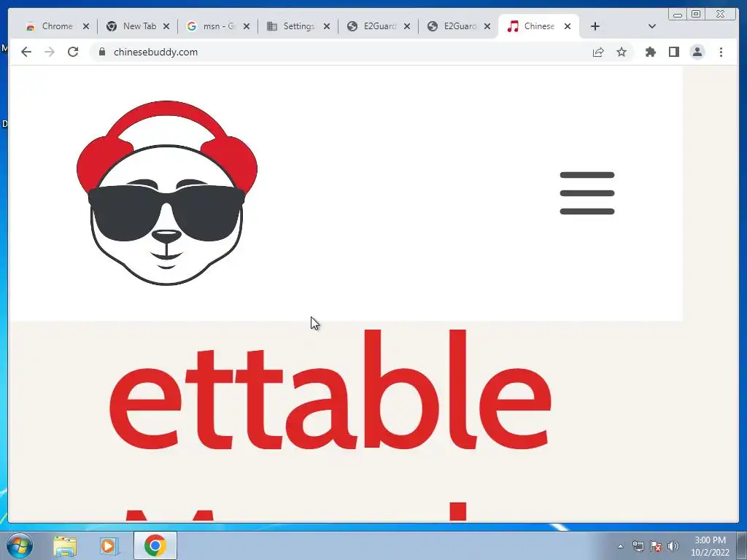Close the Chrome Web Store tab
Viewport: 747px width, 560px height.
tap(86, 26)
